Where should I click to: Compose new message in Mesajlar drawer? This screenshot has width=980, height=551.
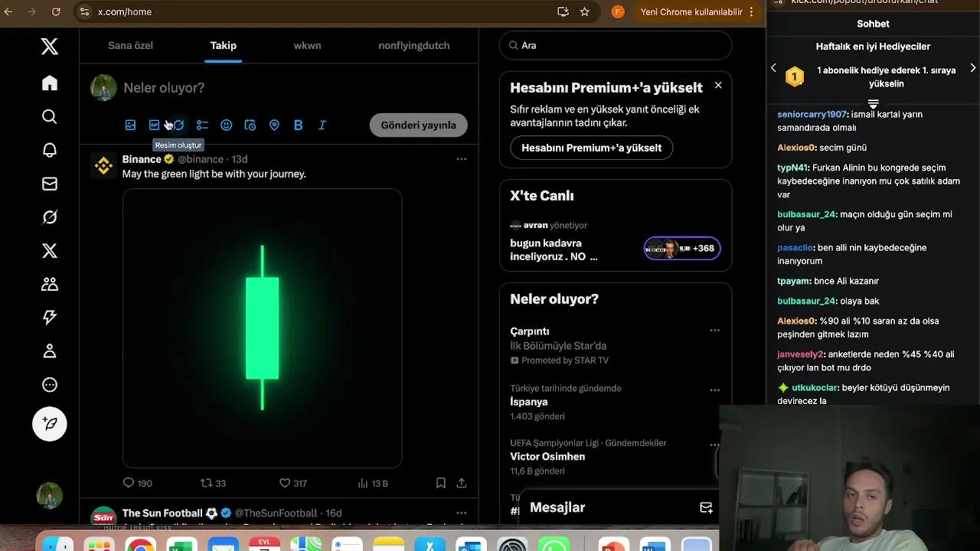pos(706,507)
